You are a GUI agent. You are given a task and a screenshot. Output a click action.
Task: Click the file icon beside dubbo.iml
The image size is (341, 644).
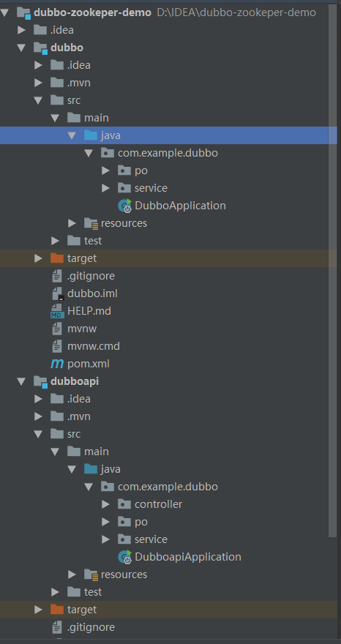click(x=56, y=293)
